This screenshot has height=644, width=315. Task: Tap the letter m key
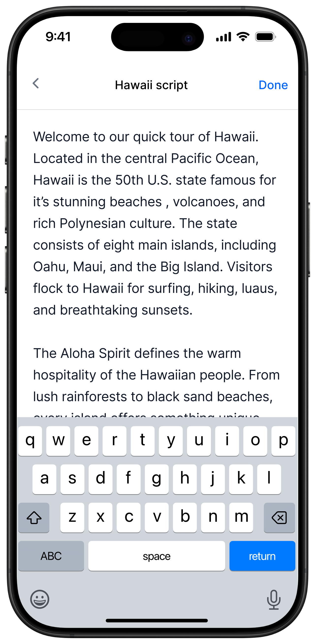(x=241, y=517)
